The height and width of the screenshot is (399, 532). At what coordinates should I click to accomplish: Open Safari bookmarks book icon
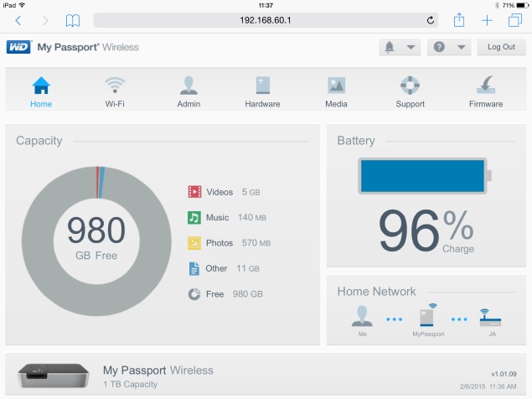(x=73, y=21)
